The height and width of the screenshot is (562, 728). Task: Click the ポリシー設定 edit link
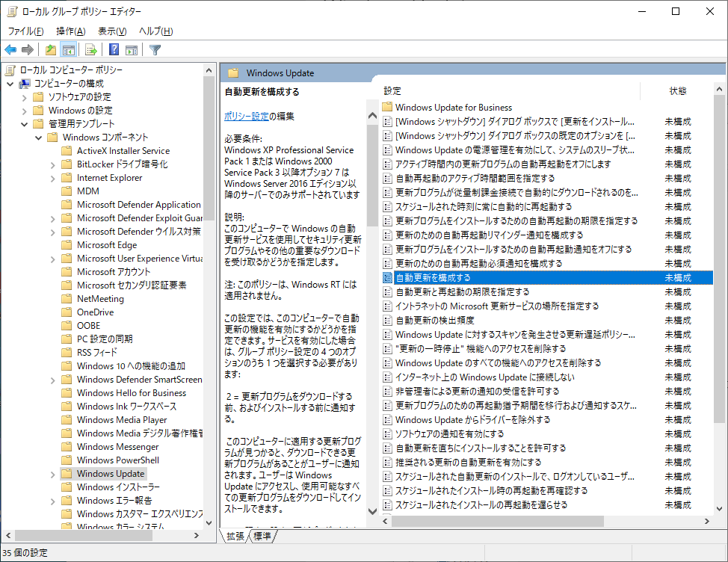click(x=247, y=116)
